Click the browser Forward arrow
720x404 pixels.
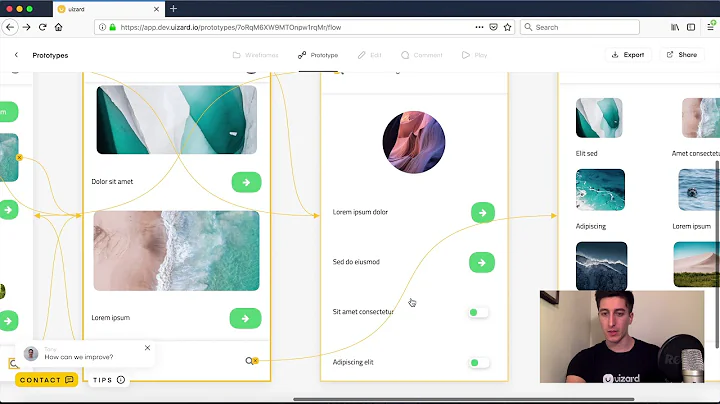click(27, 27)
